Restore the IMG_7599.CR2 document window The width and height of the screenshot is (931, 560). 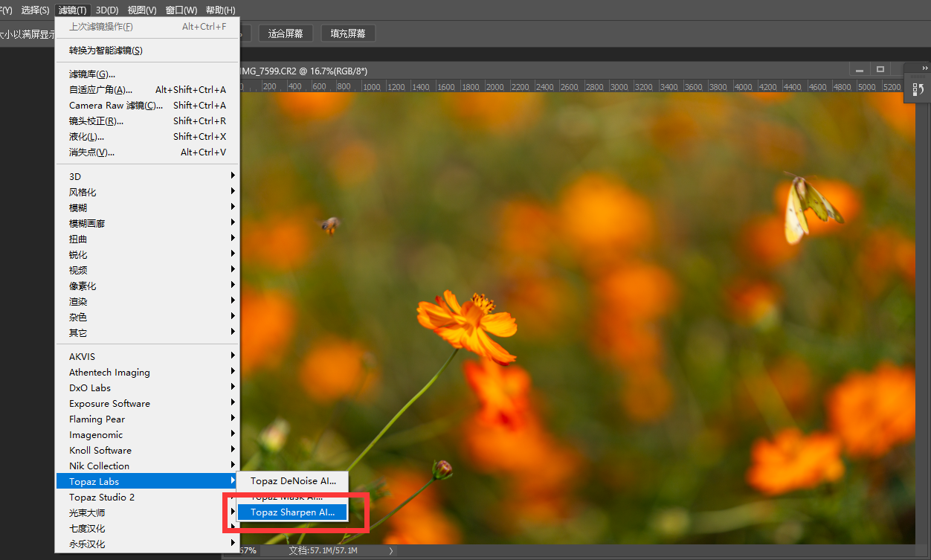(880, 70)
